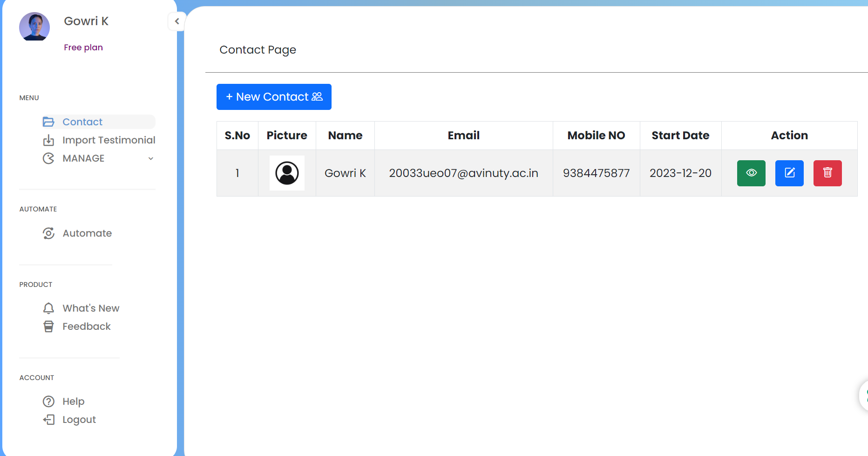
Task: Click the Free plan link
Action: [83, 48]
